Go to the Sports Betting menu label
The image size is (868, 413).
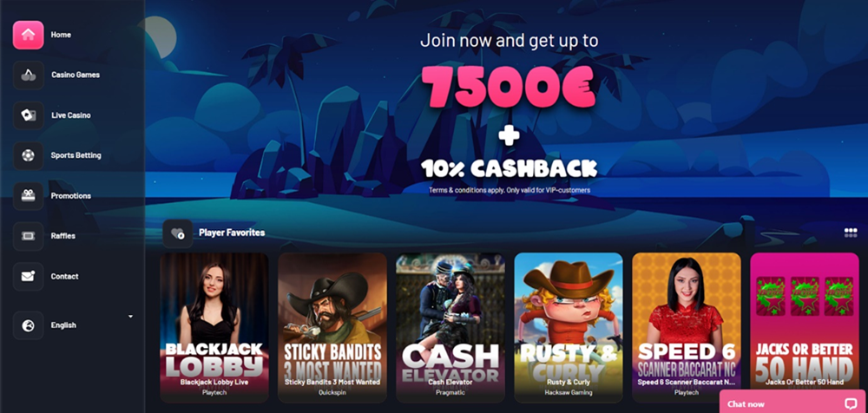point(76,155)
